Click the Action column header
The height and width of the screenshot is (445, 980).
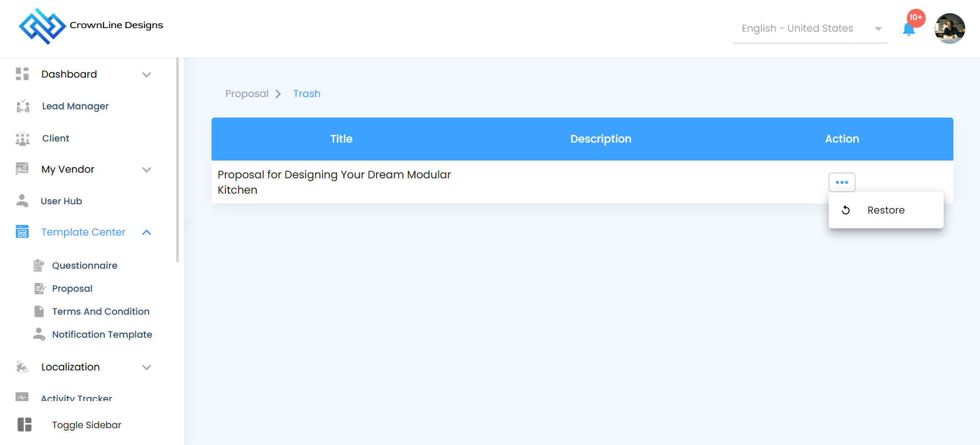(x=842, y=139)
